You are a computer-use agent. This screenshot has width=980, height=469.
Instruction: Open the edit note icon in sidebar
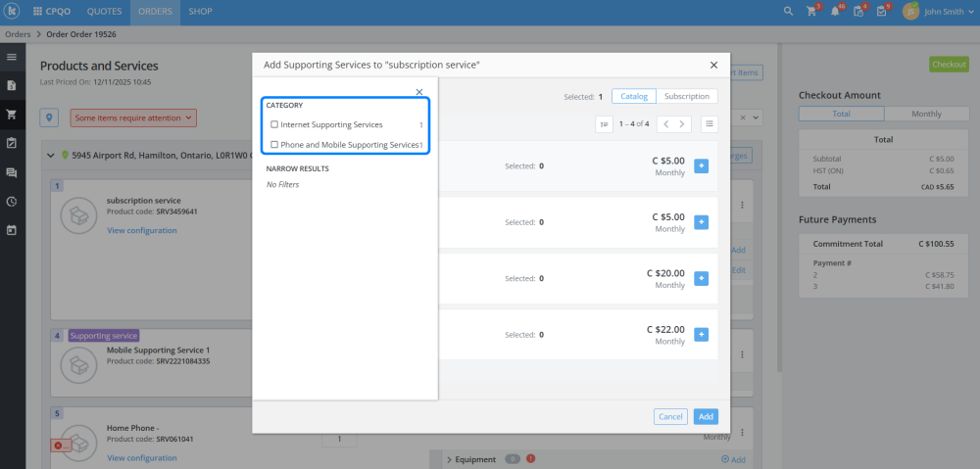11,143
